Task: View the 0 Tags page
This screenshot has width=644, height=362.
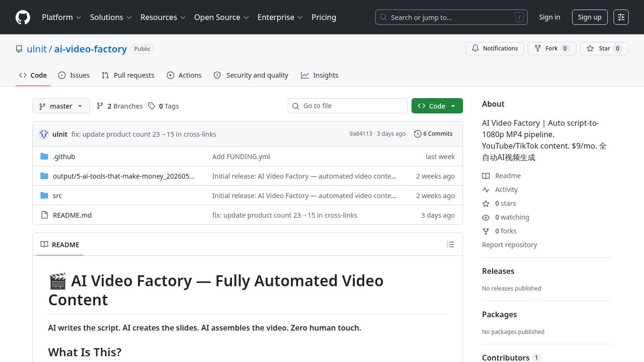Action: [163, 106]
